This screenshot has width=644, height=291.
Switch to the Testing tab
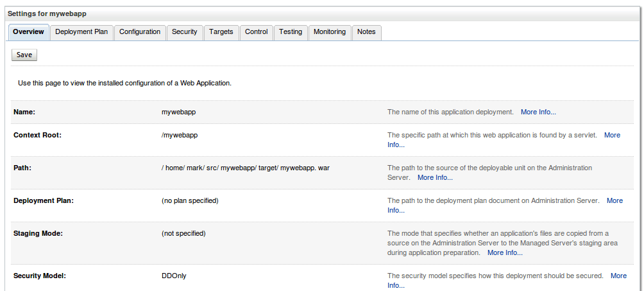[x=291, y=32]
